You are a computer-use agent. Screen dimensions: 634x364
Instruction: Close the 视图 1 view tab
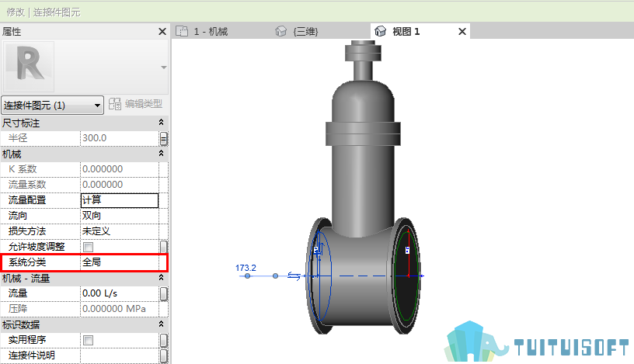pyautogui.click(x=462, y=32)
